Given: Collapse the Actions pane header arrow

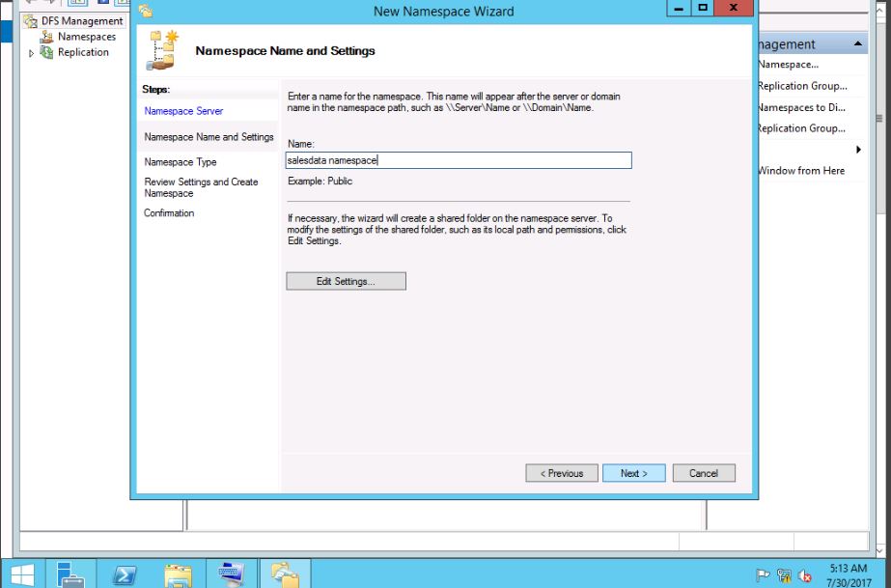Looking at the screenshot, I should point(858,43).
